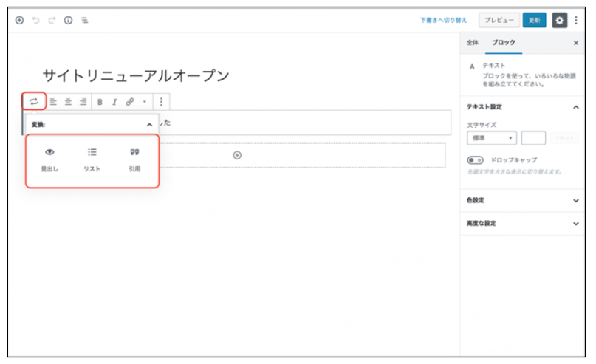
Task: Switch to the 全体 tab
Action: click(x=472, y=44)
